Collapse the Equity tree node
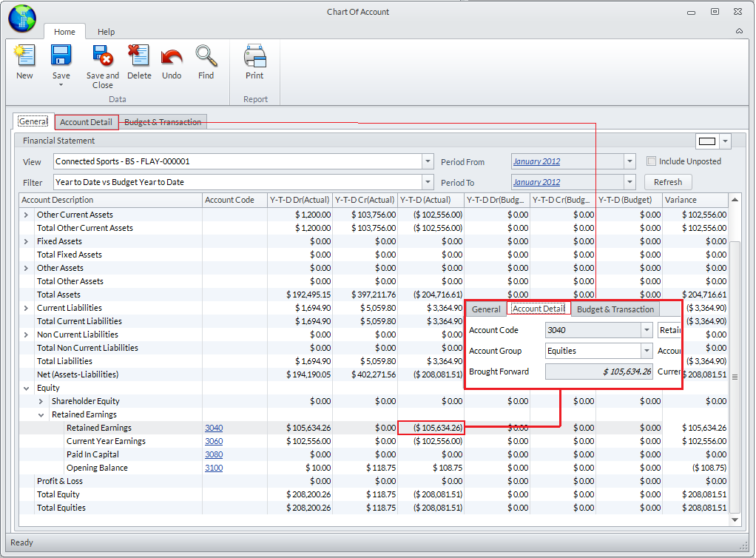Viewport: 756px width, 558px height. tap(27, 388)
